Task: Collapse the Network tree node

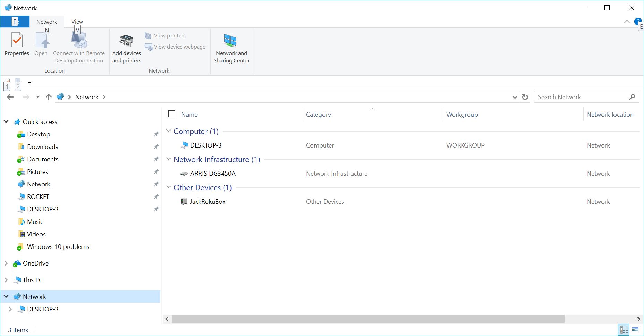Action: (6, 296)
